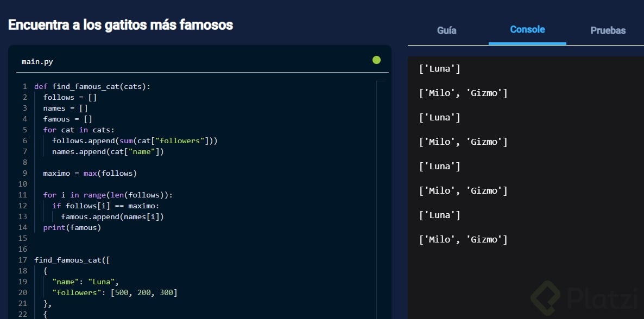Click line number 17 in the gutter
644x319 pixels.
[22, 260]
